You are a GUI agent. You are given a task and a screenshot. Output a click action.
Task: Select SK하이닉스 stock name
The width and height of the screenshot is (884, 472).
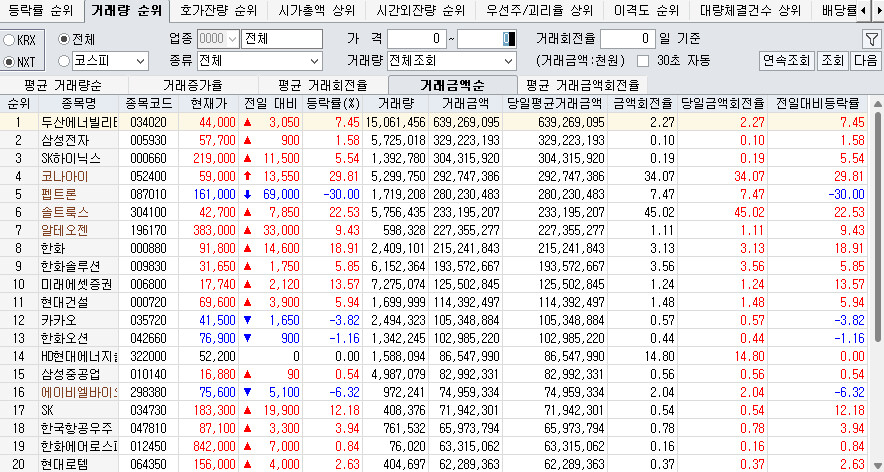pyautogui.click(x=70, y=158)
